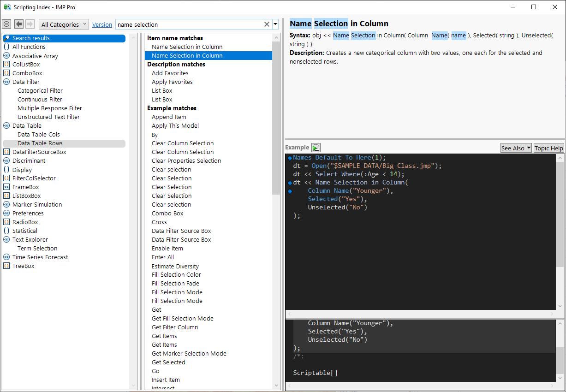Click the parentheses icon next to All Functions
The width and height of the screenshot is (566, 392).
[6, 47]
